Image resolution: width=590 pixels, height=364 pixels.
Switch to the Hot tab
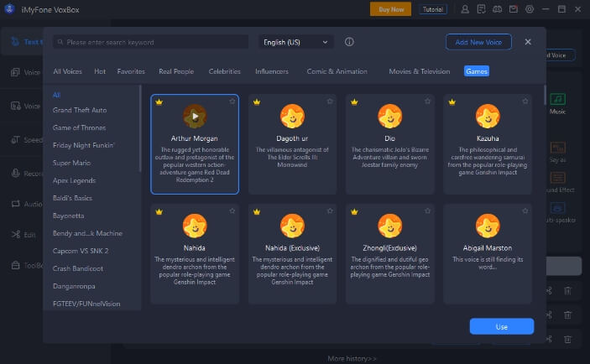tap(100, 71)
